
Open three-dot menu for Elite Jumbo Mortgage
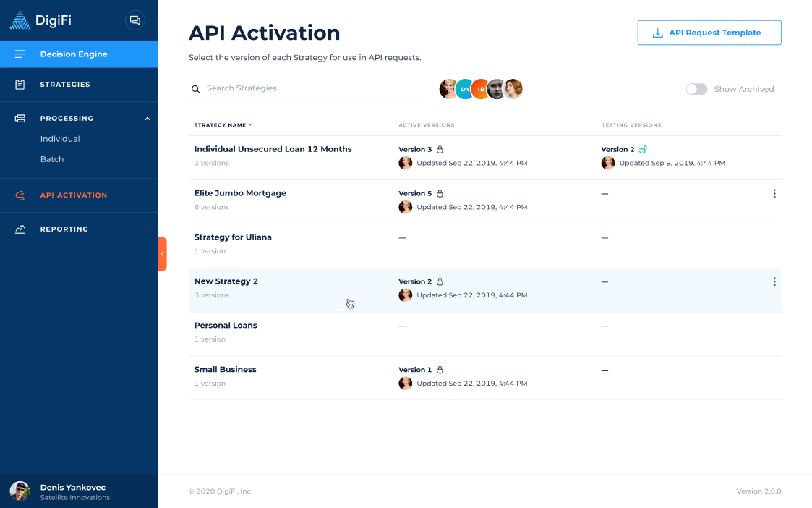(774, 193)
